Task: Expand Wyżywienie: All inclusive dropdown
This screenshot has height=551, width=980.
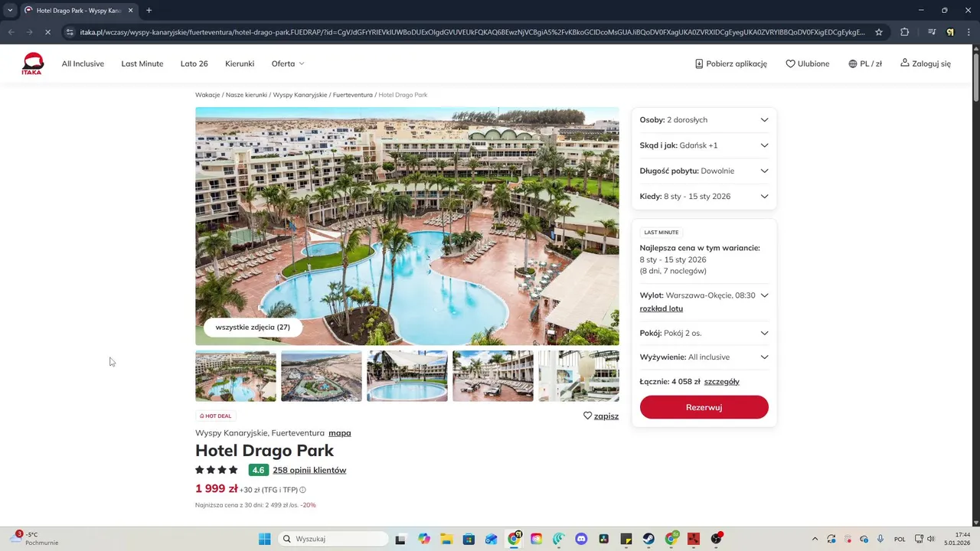Action: coord(704,357)
